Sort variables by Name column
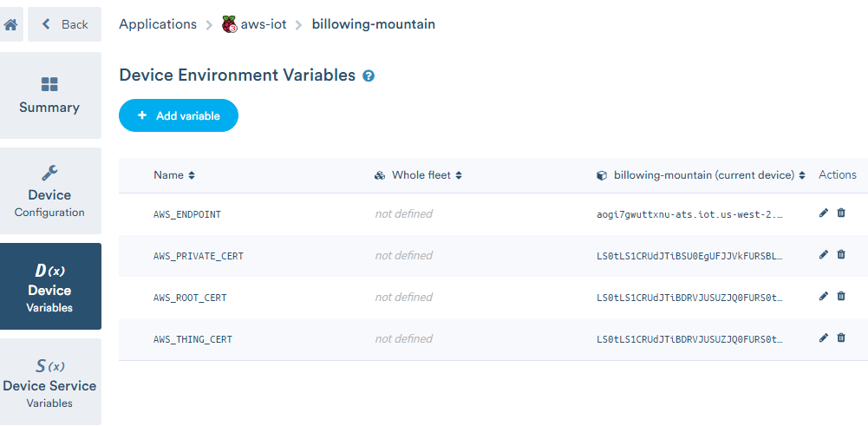 (173, 175)
